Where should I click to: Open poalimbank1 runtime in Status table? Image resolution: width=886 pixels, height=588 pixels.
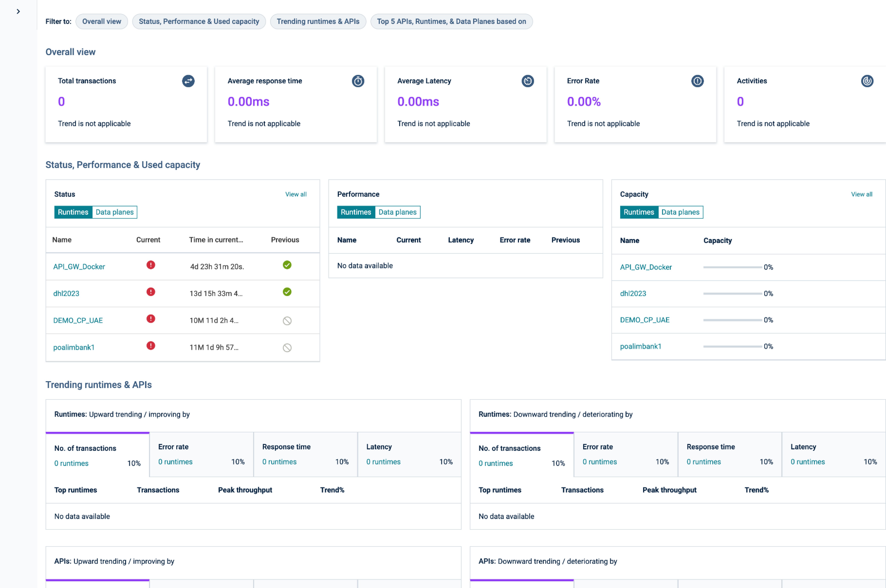coord(74,348)
